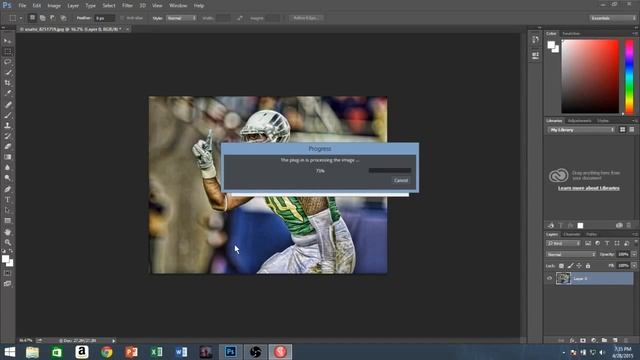640x360 pixels.
Task: Open the Essentials workspace dropdown
Action: point(613,18)
